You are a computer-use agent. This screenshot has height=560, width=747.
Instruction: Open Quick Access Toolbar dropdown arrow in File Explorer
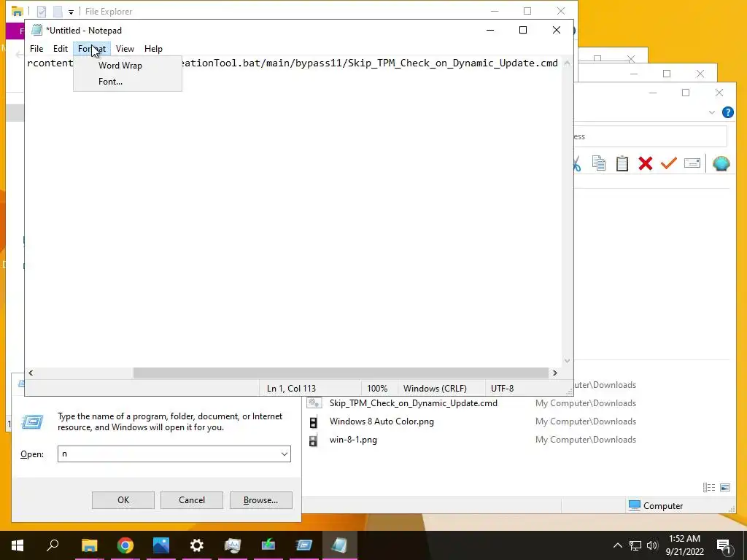[71, 12]
